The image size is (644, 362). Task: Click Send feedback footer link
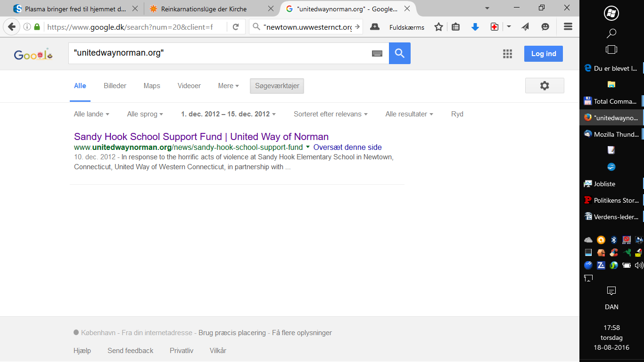tap(130, 351)
